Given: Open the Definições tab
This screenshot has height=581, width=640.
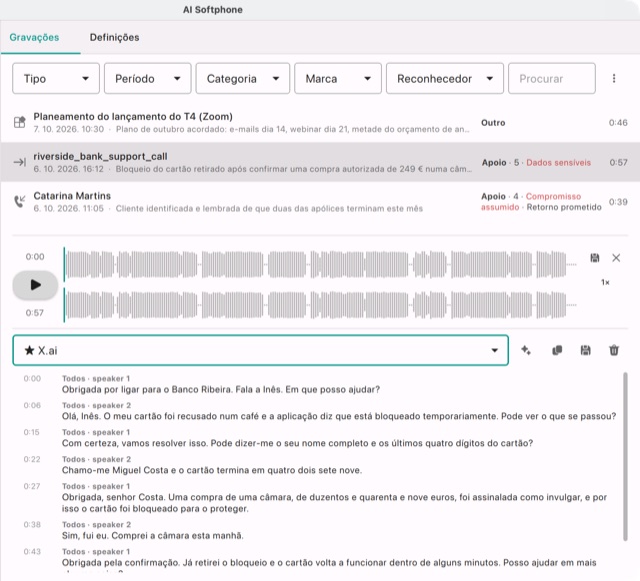Looking at the screenshot, I should (114, 38).
